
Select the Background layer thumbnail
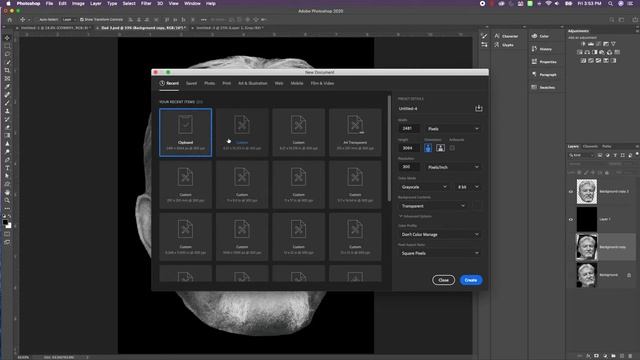coord(587,275)
